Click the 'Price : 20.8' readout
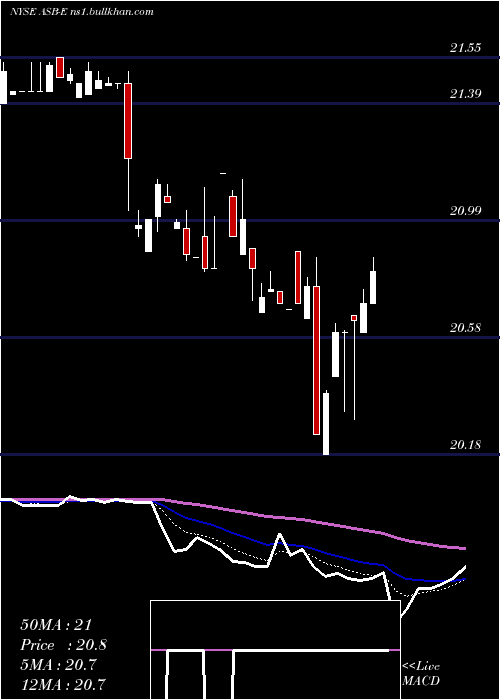 (63, 645)
